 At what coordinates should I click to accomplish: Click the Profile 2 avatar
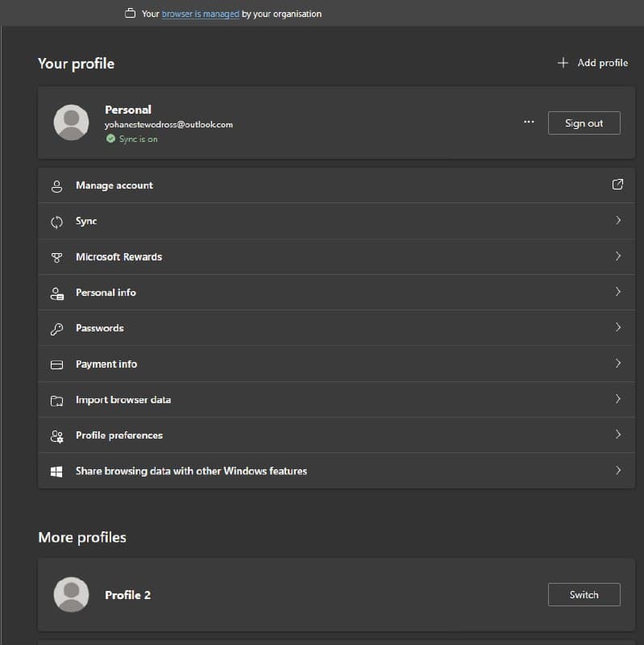(71, 594)
